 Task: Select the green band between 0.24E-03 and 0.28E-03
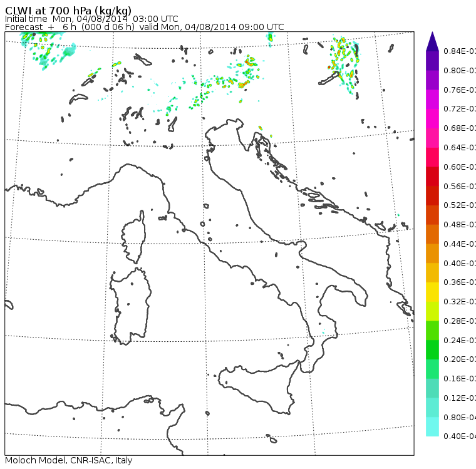tap(432, 331)
